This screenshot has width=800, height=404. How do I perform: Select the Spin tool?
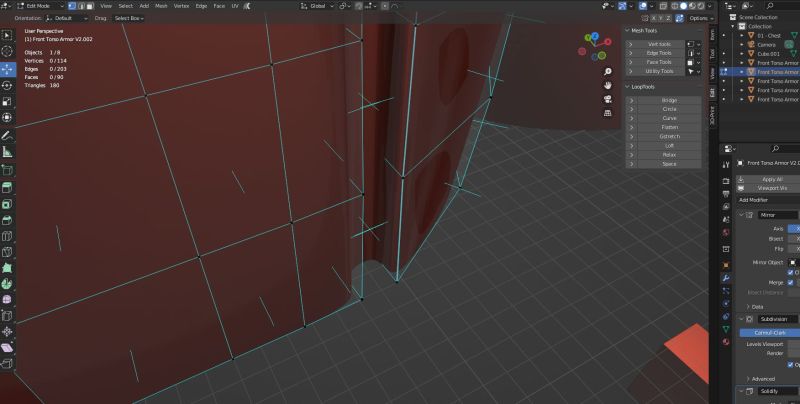pyautogui.click(x=7, y=284)
